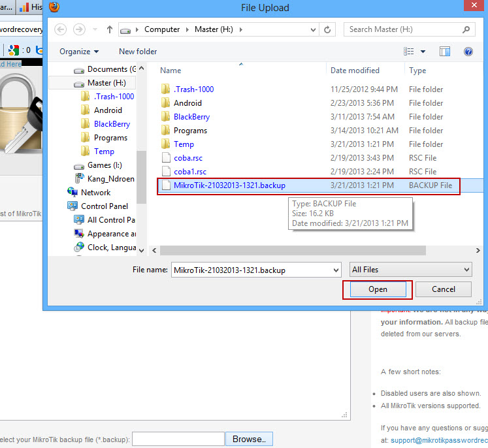Open the File name dropdown arrow
Viewport: 488px width, 448px height.
tap(336, 270)
